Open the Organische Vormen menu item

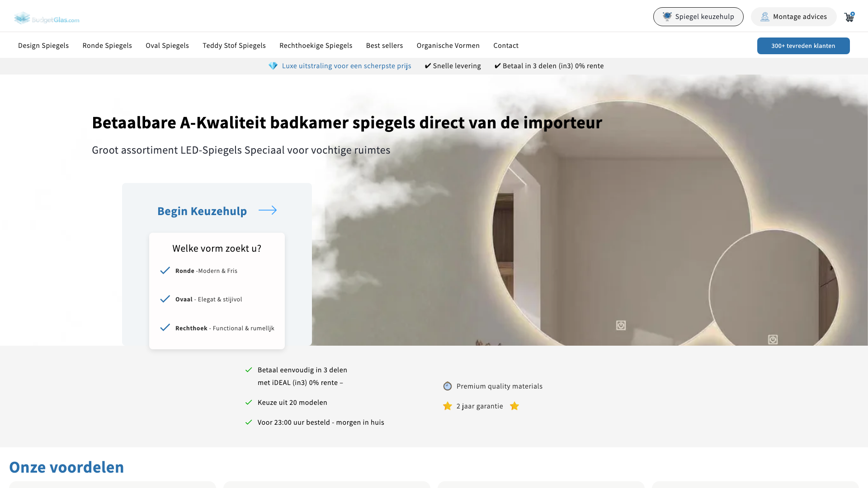448,46
